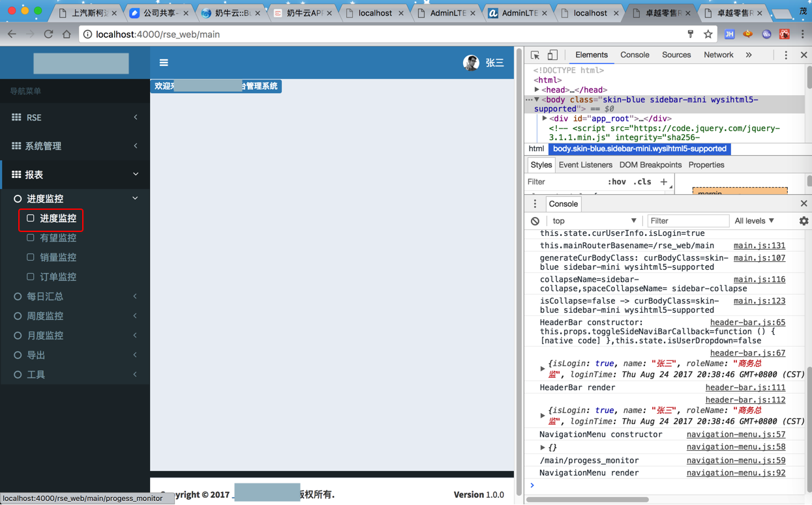The image size is (812, 505).
Task: Open the Properties pane tab
Action: (x=706, y=165)
